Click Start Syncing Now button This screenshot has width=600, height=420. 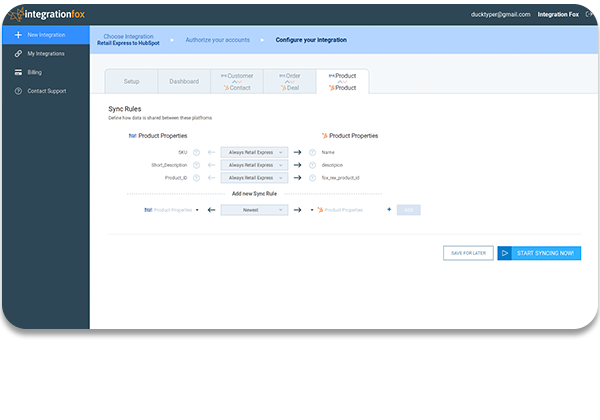coord(539,253)
